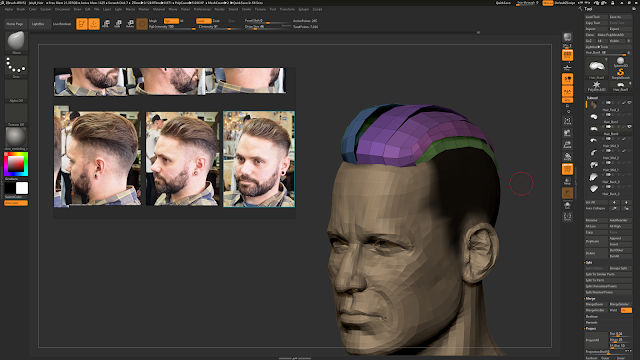
Task: Expand the Boolean section
Action: (592, 317)
